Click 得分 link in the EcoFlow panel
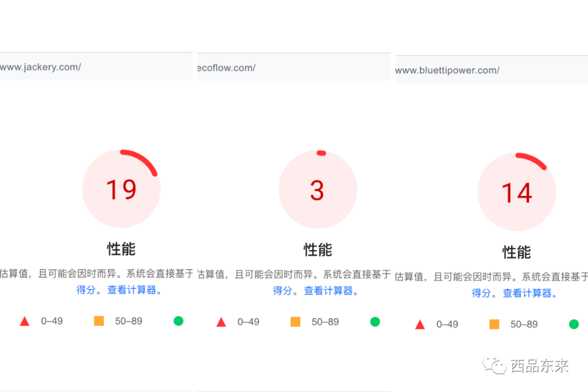The width and height of the screenshot is (588, 392). point(283,291)
